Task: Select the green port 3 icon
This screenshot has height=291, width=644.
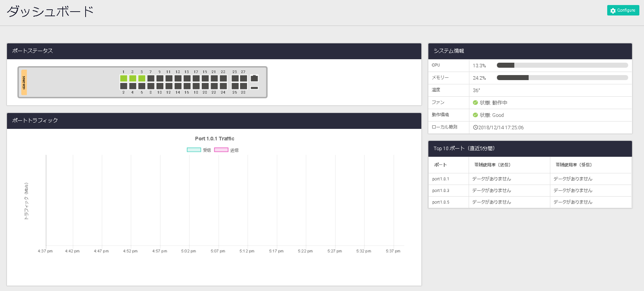Action: coord(132,79)
